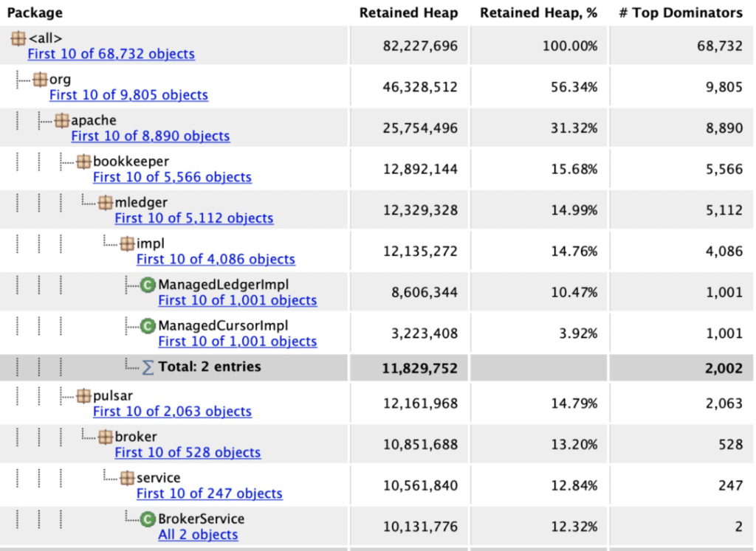The width and height of the screenshot is (756, 551).
Task: Open 'First 10 of 5,566 objects' link
Action: tap(172, 177)
